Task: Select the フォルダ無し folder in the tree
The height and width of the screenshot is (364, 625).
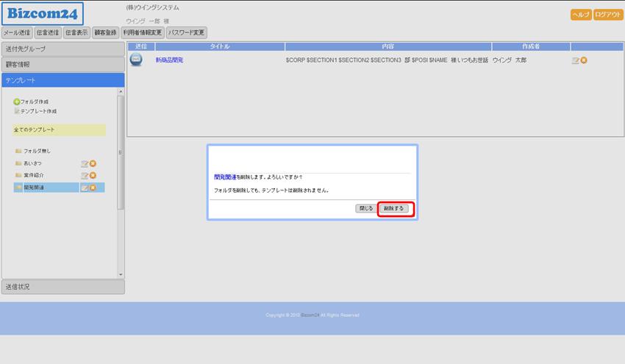Action: point(36,151)
